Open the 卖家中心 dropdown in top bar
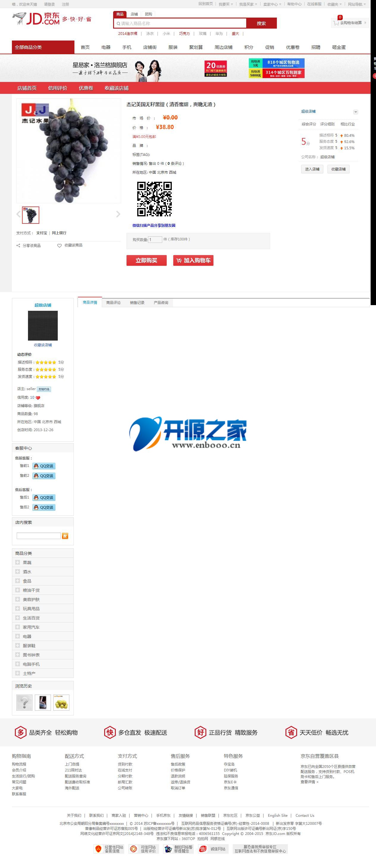This screenshot has height=868, width=376. pos(272,4)
